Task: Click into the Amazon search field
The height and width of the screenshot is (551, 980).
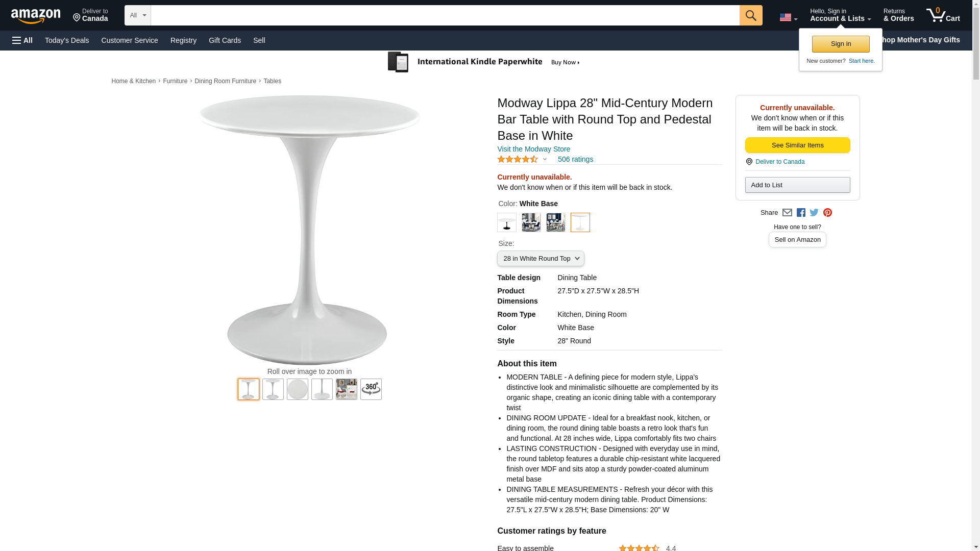Action: point(445,15)
